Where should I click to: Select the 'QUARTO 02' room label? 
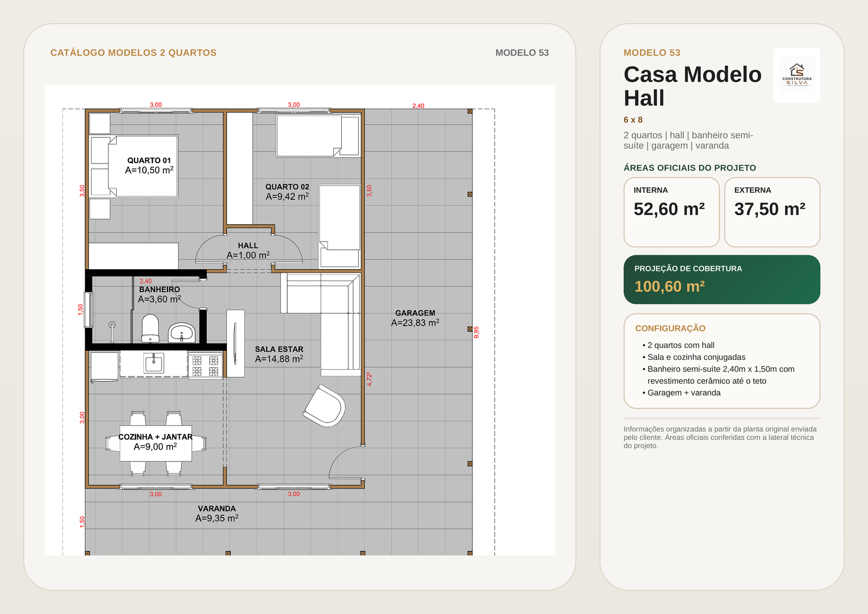point(287,187)
